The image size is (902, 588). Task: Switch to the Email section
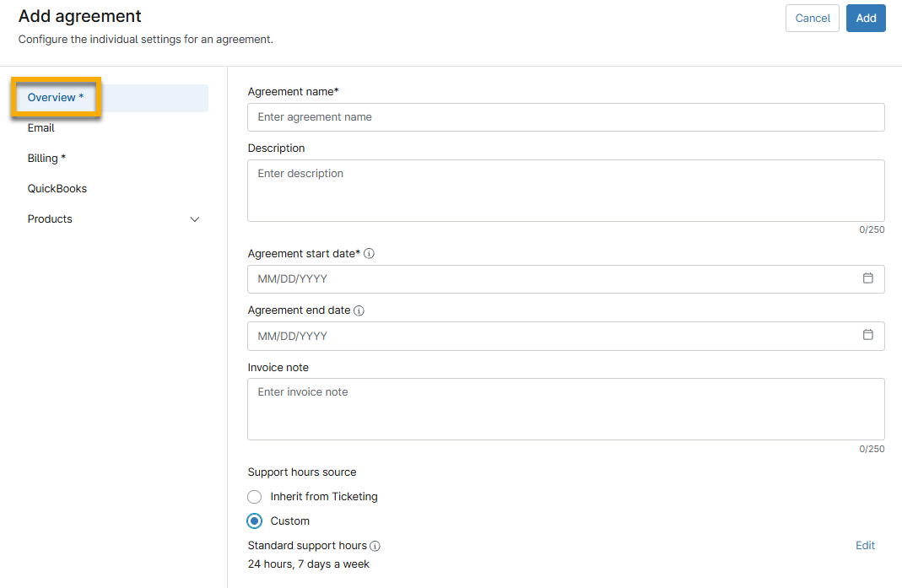click(x=41, y=128)
